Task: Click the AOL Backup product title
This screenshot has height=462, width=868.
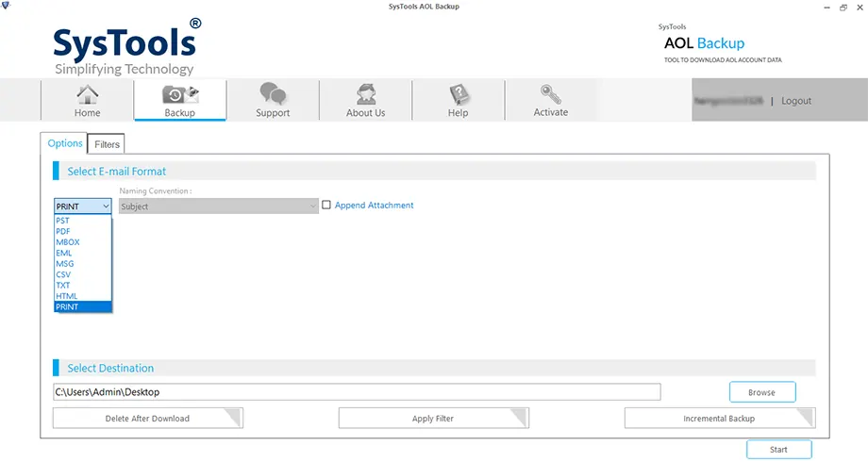Action: point(704,43)
